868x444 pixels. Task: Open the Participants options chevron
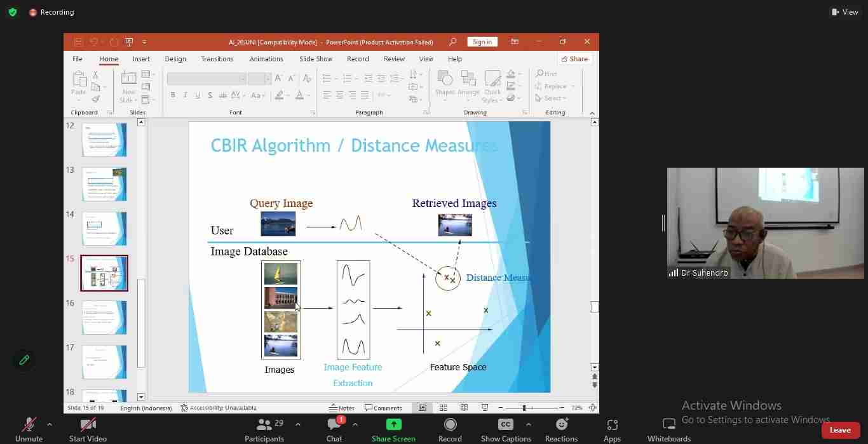coord(297,424)
